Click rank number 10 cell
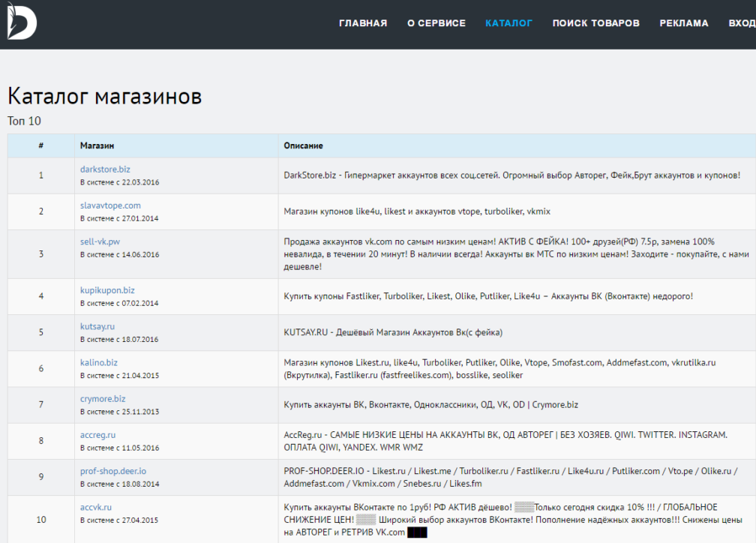Viewport: 756px width, 543px height. [x=41, y=520]
